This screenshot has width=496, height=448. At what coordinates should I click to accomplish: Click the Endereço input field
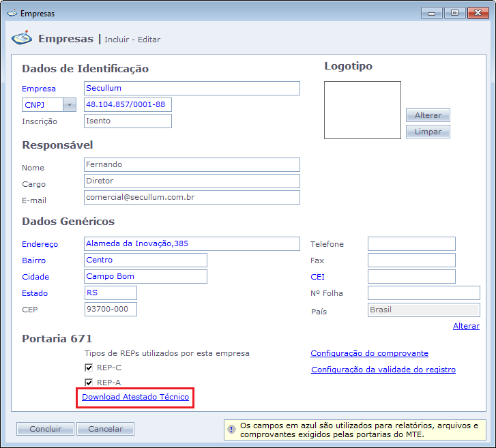192,243
